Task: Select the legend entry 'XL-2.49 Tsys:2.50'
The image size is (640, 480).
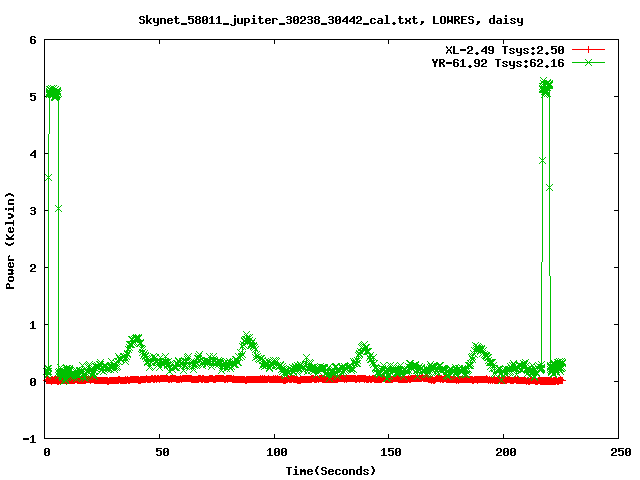Action: tap(505, 50)
